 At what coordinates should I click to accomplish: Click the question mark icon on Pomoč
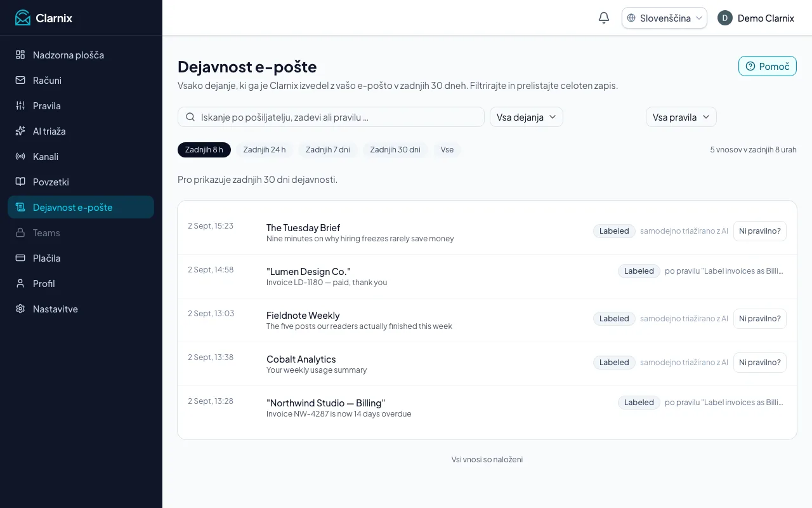pos(750,66)
